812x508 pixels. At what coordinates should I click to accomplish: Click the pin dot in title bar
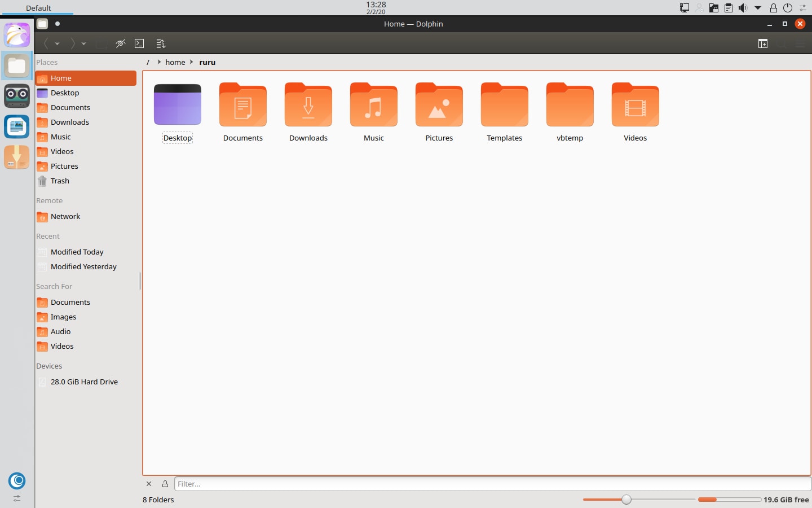(58, 24)
